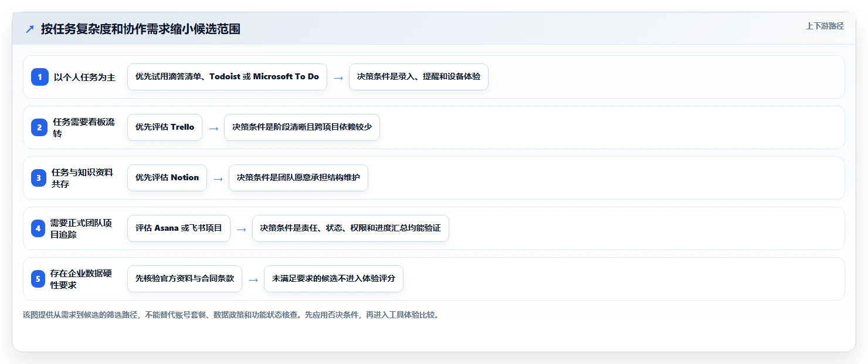Click the number 5 step badge
This screenshot has width=868, height=364.
click(38, 279)
